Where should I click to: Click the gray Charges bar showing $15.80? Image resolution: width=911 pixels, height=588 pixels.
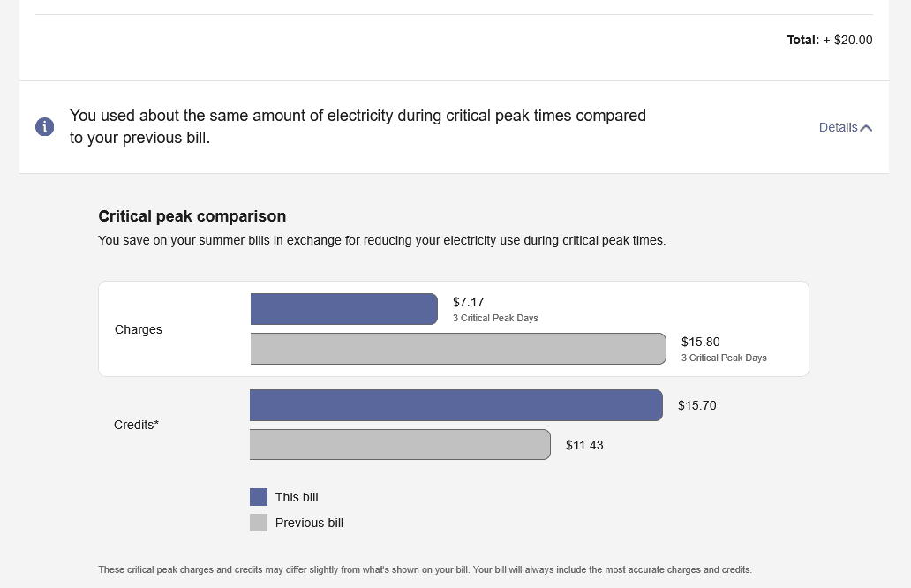click(x=458, y=348)
